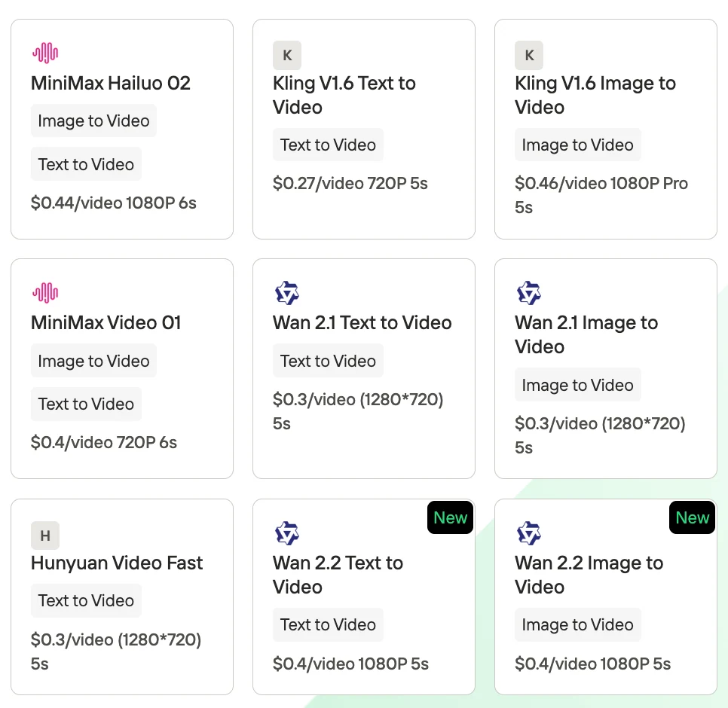Viewport: 728px width, 708px height.
Task: Select Text to Video tag on Wan 2.2 Text card
Action: coord(328,625)
